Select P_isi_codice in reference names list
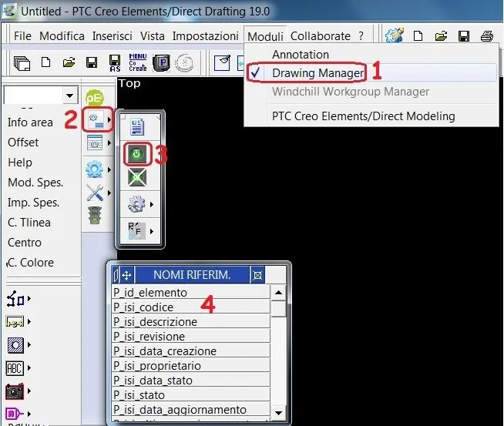Screen dimensions: 504x426 pos(190,307)
